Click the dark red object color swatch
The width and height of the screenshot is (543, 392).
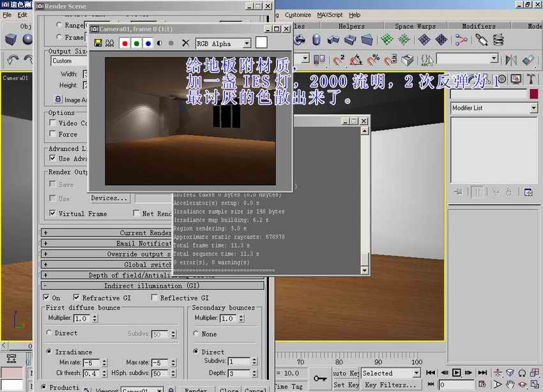pyautogui.click(x=533, y=94)
